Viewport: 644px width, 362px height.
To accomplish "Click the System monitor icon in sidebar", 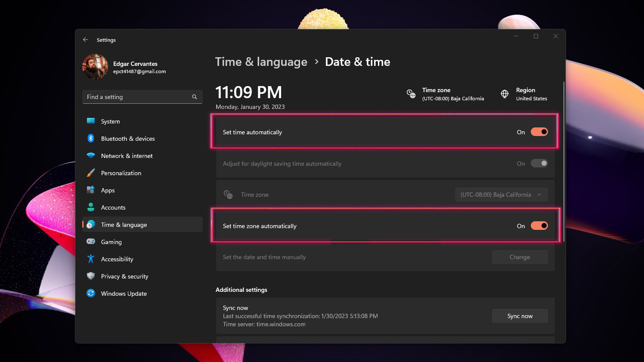I will (x=91, y=121).
